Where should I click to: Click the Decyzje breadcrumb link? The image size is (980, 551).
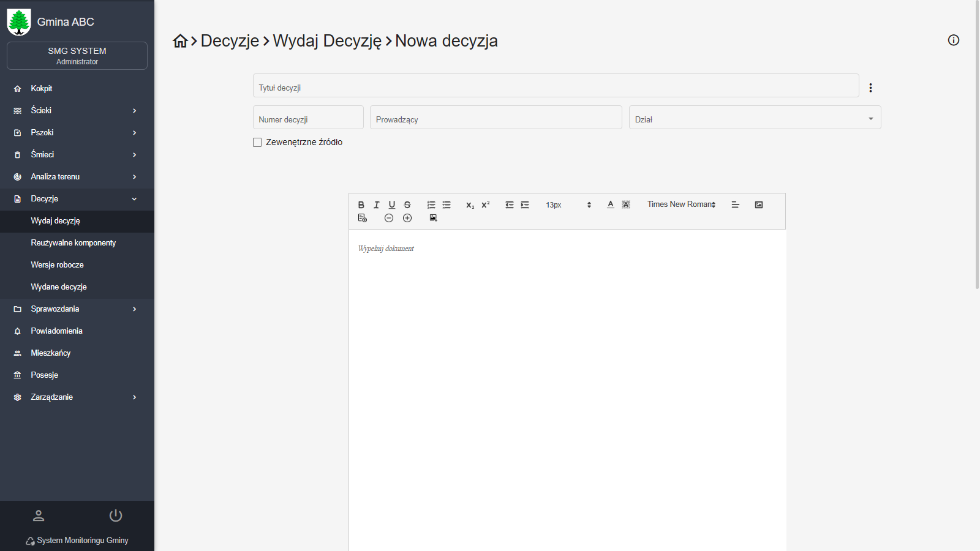[230, 41]
